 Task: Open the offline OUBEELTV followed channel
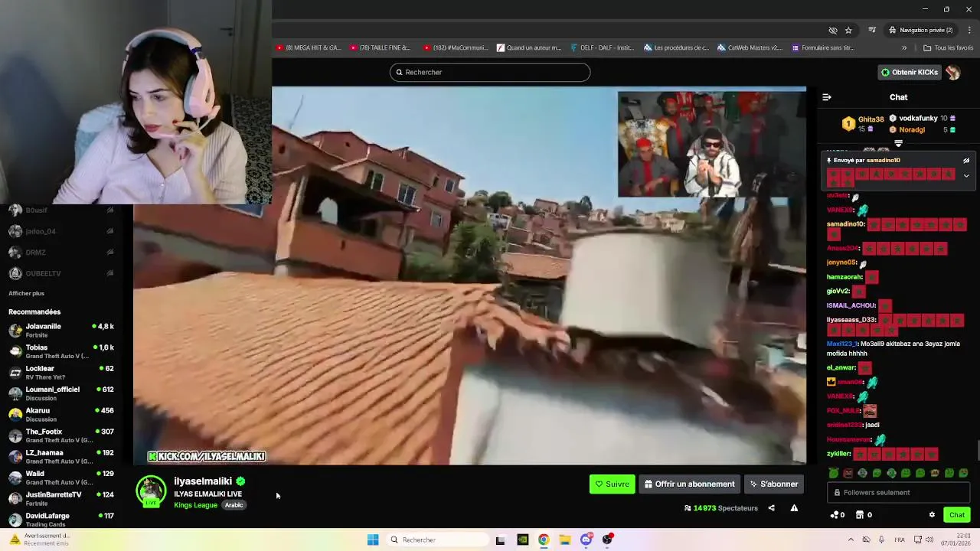pos(61,273)
